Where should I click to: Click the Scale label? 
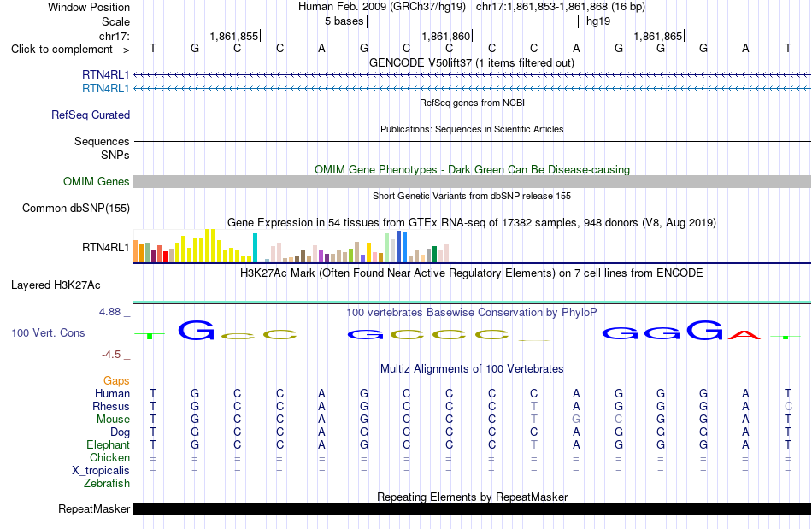pyautogui.click(x=115, y=21)
